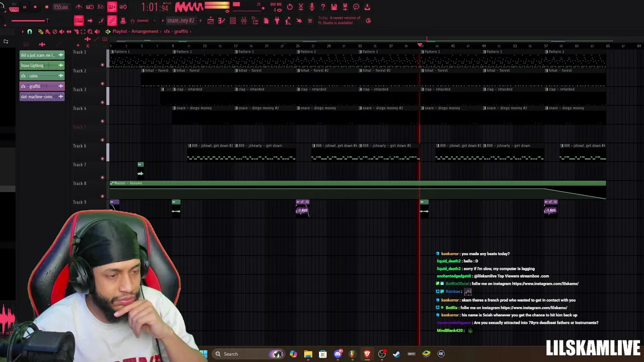Click the 1:01:94 time display
Image resolution: width=644 pixels, height=362 pixels.
pos(154,7)
